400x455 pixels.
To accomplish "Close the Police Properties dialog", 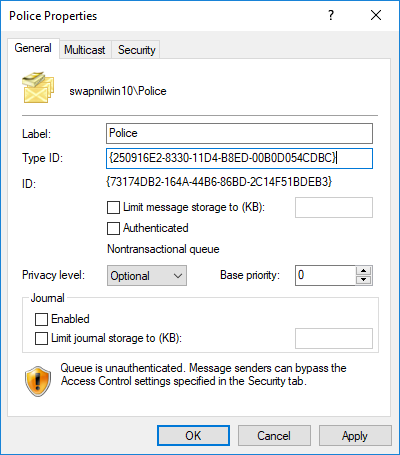I will click(376, 15).
